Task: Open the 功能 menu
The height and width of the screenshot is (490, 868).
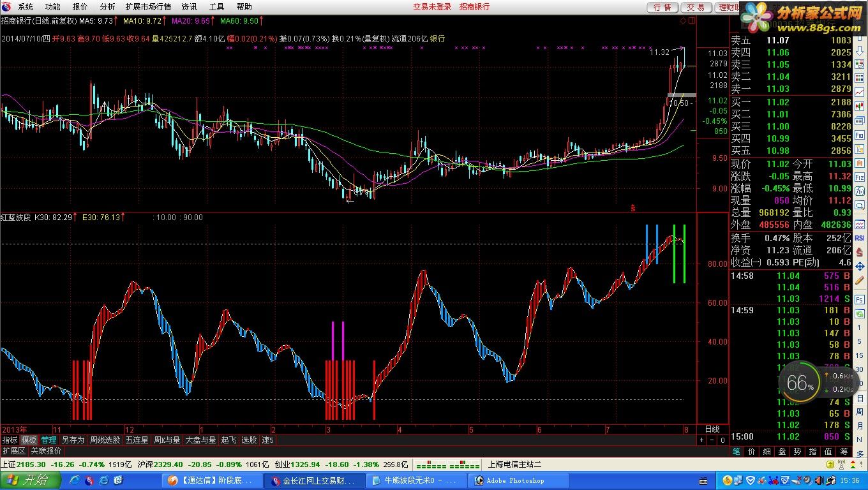Action: point(53,7)
